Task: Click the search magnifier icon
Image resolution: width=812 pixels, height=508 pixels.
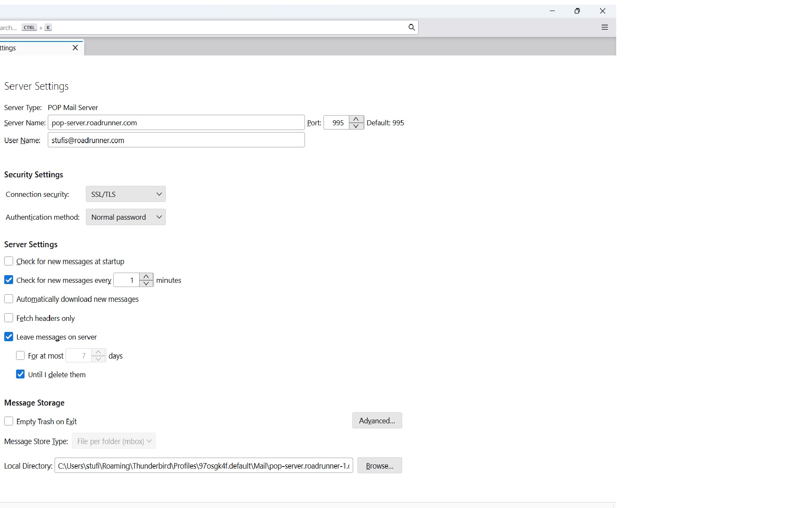Action: pyautogui.click(x=411, y=28)
